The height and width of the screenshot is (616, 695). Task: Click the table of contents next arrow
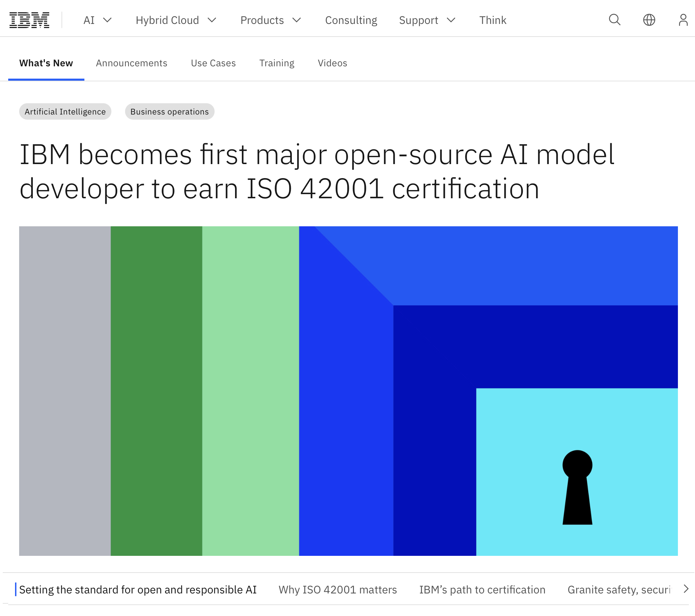(686, 589)
